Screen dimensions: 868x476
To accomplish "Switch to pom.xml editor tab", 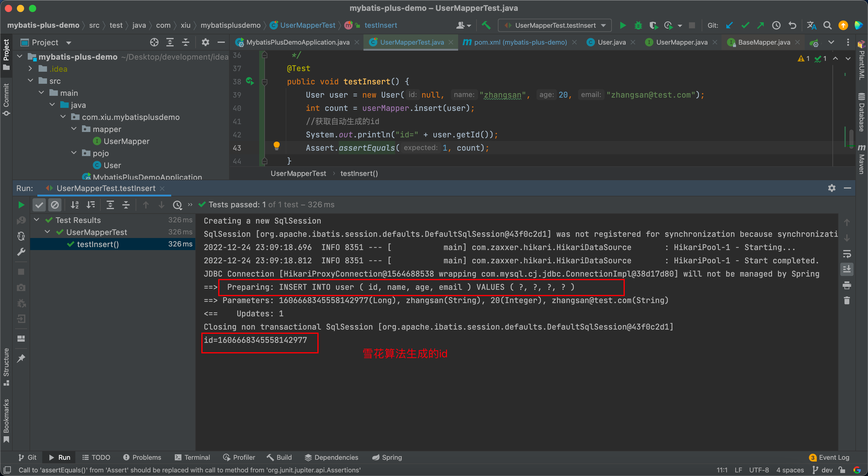I will point(520,42).
